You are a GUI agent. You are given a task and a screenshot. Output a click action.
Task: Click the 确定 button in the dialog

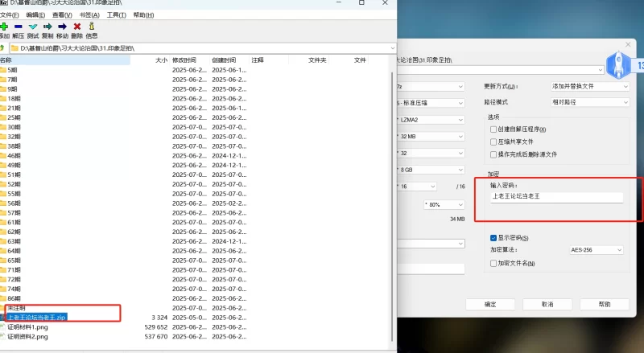[490, 304]
